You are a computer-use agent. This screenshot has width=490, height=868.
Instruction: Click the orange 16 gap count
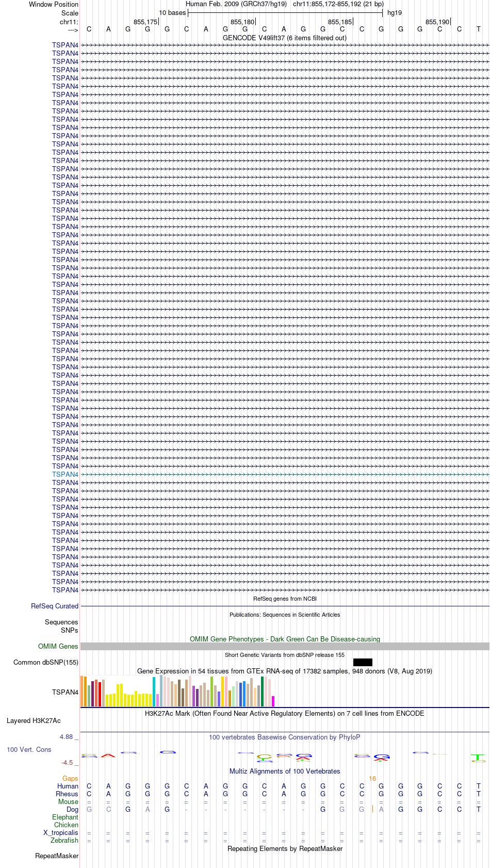pos(372,778)
